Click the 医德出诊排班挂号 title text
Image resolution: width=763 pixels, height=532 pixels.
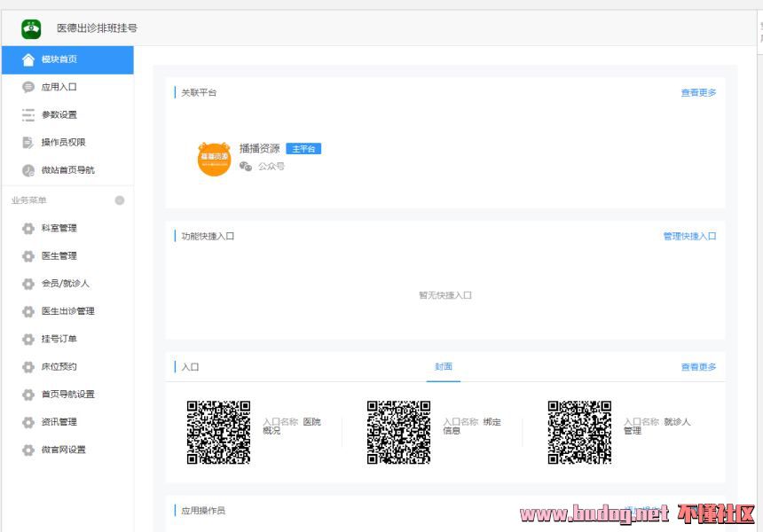pos(97,28)
